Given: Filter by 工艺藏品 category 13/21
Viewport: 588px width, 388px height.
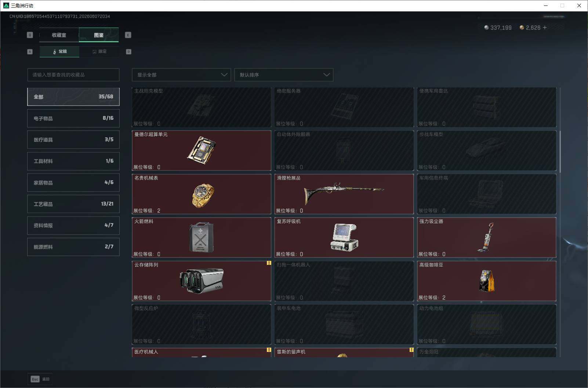Looking at the screenshot, I should coord(73,204).
